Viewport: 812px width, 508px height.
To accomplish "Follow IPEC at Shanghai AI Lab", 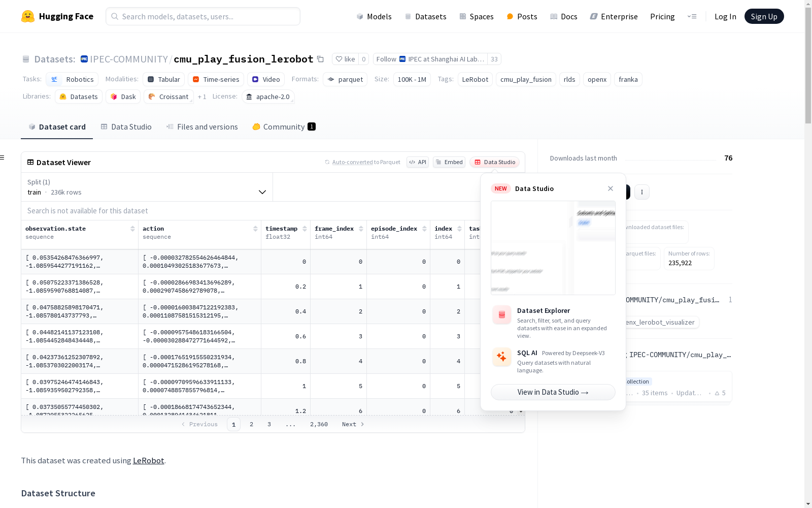I will point(430,59).
